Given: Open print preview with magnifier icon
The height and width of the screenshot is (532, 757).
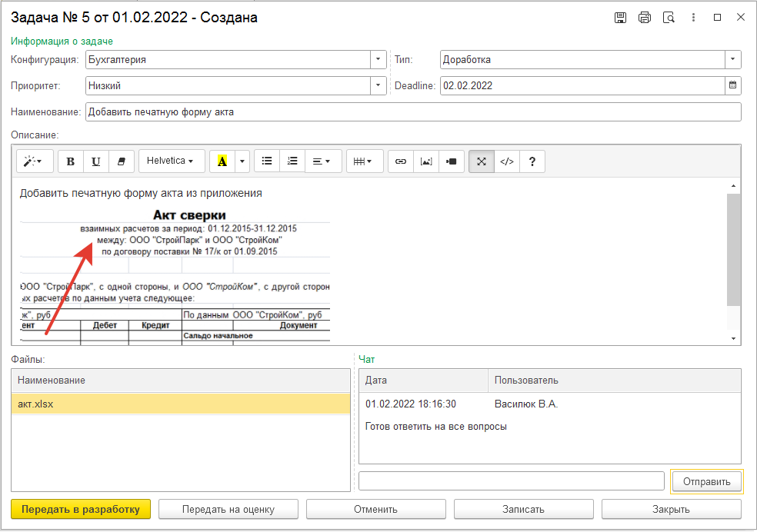Looking at the screenshot, I should 669,18.
